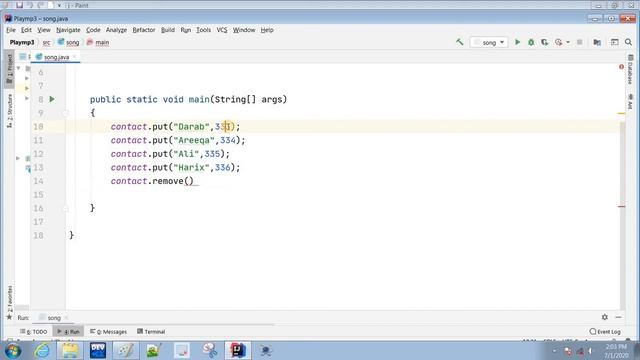
Task: Click song class in navigation breadcrumb
Action: coord(69,42)
